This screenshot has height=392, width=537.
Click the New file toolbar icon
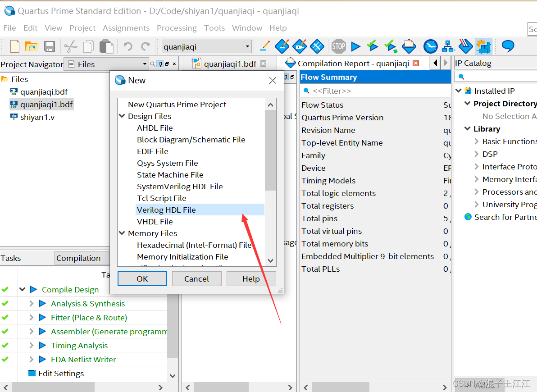coord(14,46)
